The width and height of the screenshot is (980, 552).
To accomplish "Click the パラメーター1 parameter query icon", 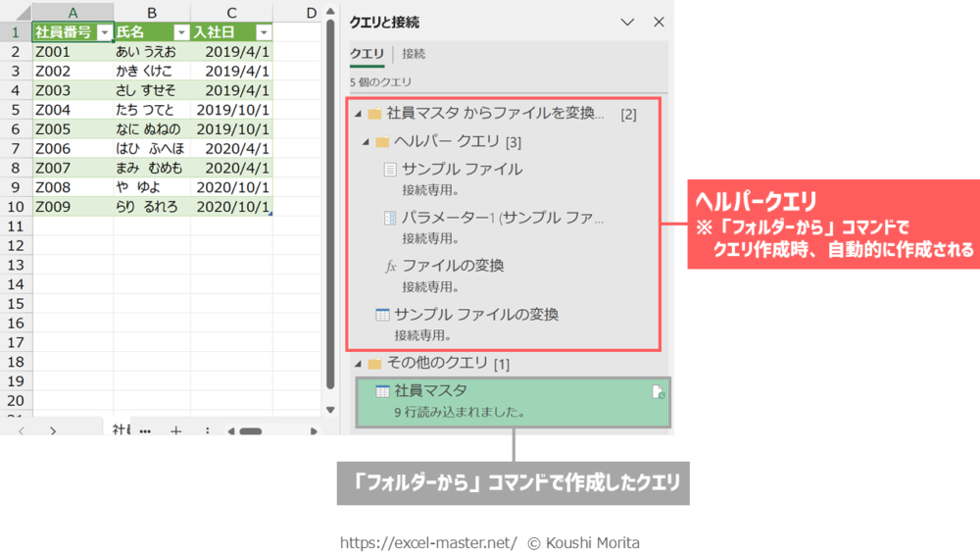I will pos(390,218).
